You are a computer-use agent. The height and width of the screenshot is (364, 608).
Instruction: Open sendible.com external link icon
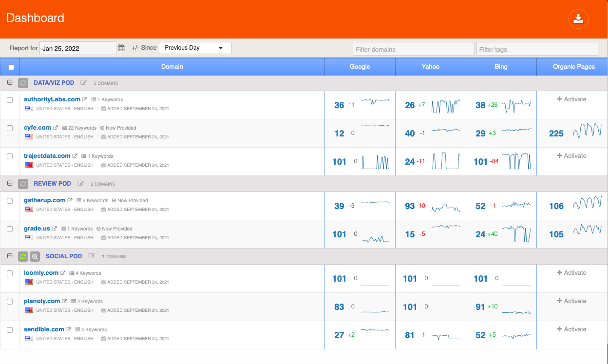click(x=69, y=329)
